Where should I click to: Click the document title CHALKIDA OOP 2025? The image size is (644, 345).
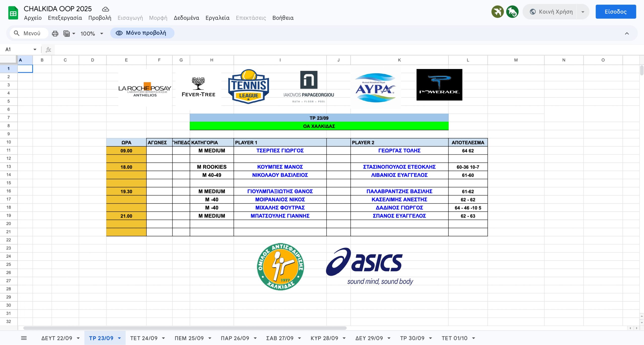pos(58,9)
